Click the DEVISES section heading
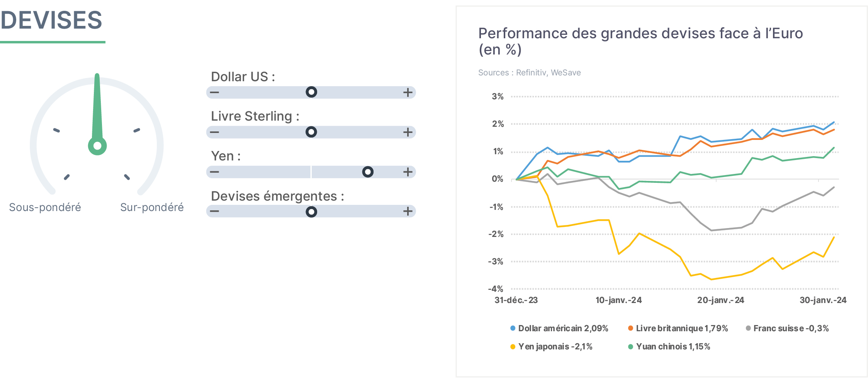868x378 pixels. point(51,20)
